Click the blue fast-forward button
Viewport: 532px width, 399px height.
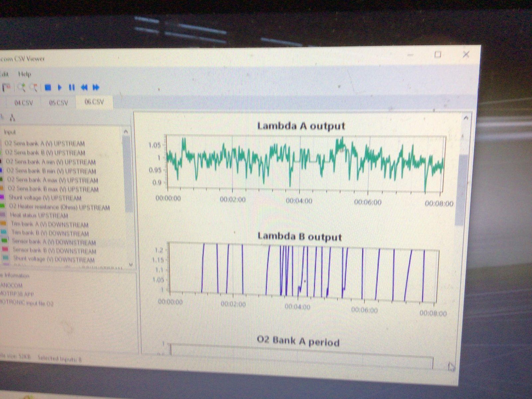click(96, 87)
